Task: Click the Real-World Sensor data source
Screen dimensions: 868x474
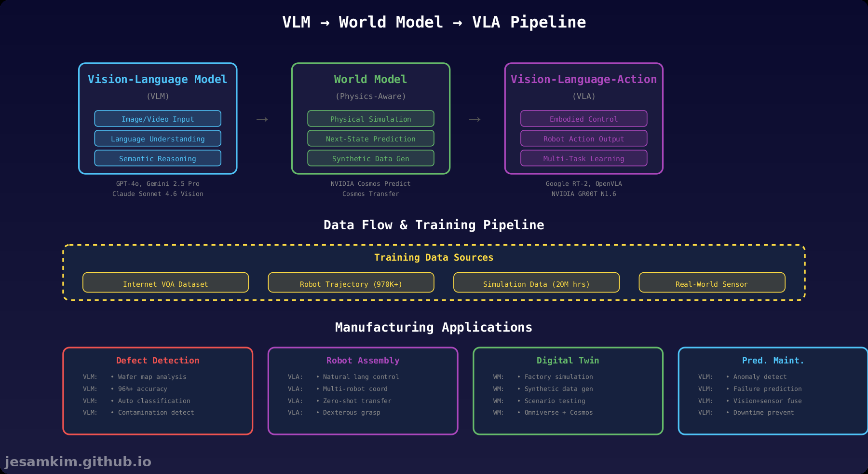Action: (x=712, y=283)
